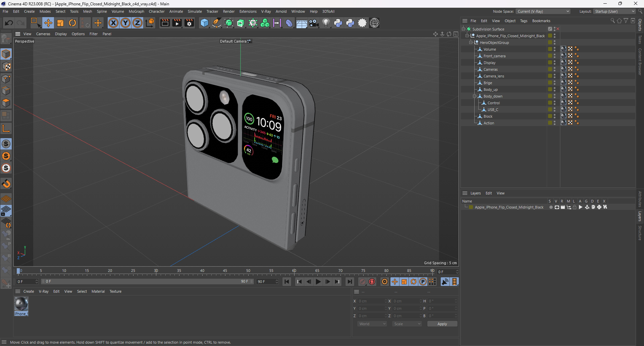Open Edit Render Settings icon
This screenshot has height=346, width=644.
click(x=190, y=23)
